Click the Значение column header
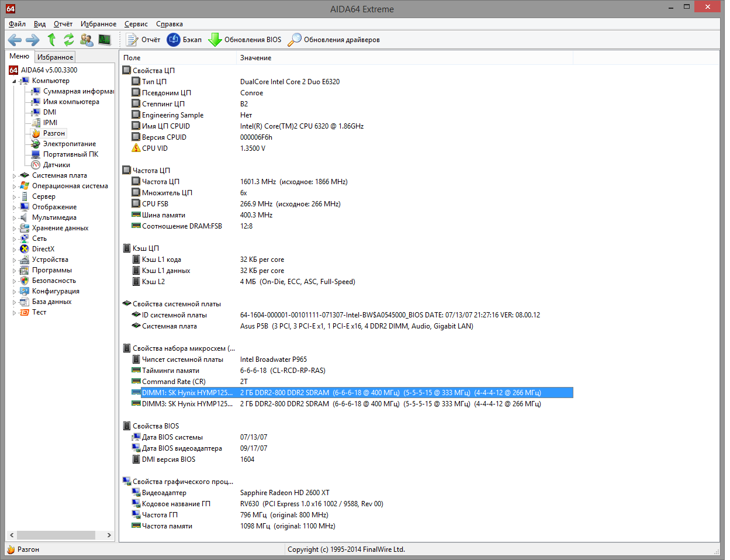Viewport: 730px width, 560px height. click(405, 58)
